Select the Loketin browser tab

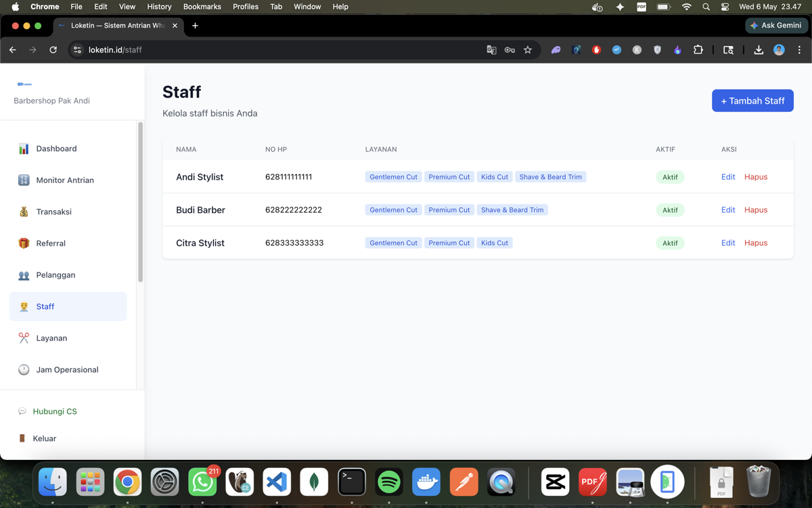pyautogui.click(x=117, y=26)
